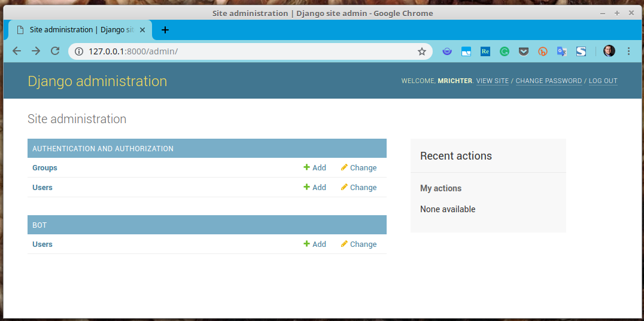644x321 pixels.
Task: Close the Chrome window
Action: 631,14
